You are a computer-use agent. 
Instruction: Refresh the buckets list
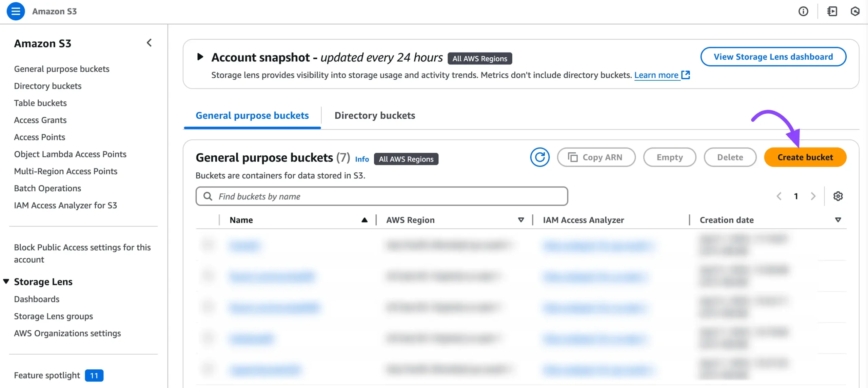pos(540,157)
